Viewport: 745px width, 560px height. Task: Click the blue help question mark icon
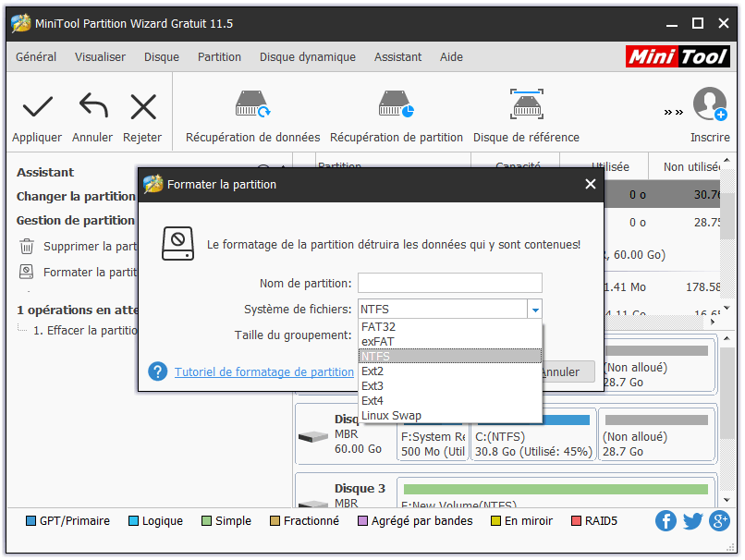click(x=157, y=371)
